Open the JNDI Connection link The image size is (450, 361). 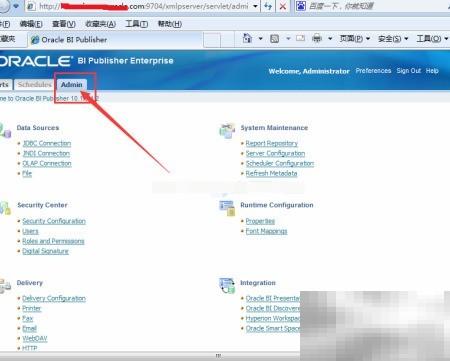[x=46, y=153]
